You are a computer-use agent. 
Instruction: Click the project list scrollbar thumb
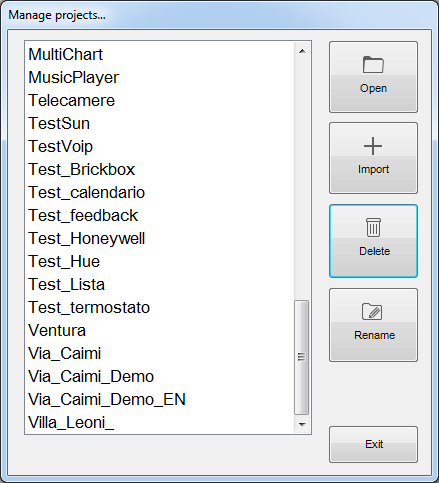pos(302,357)
